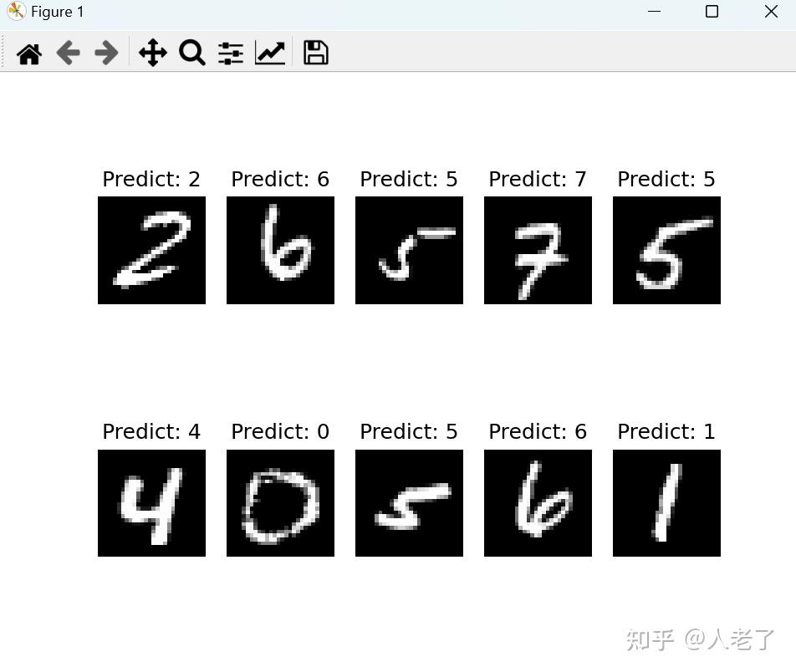796x672 pixels.
Task: Save the figure with floppy icon
Action: click(316, 53)
